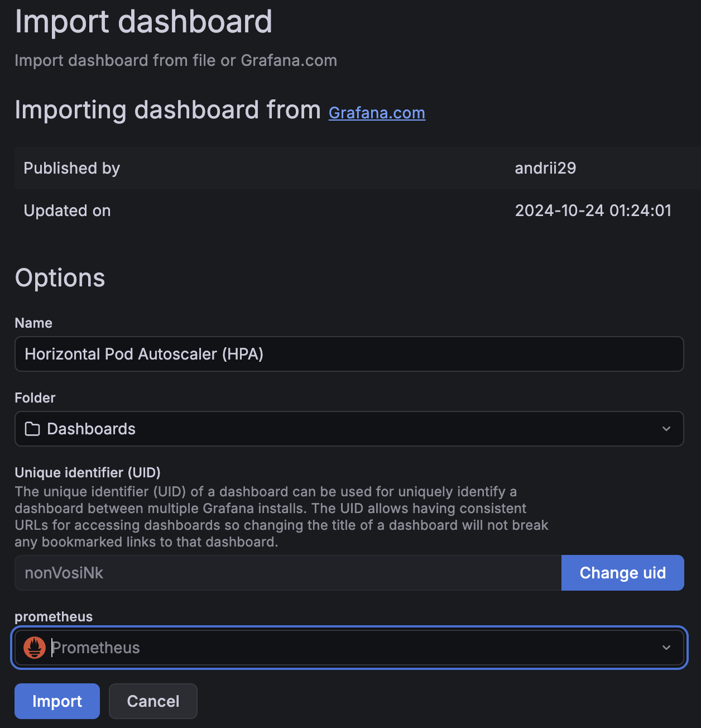701x728 pixels.
Task: Focus the Name field with Horizontal Pod Autoscaler
Action: [349, 354]
